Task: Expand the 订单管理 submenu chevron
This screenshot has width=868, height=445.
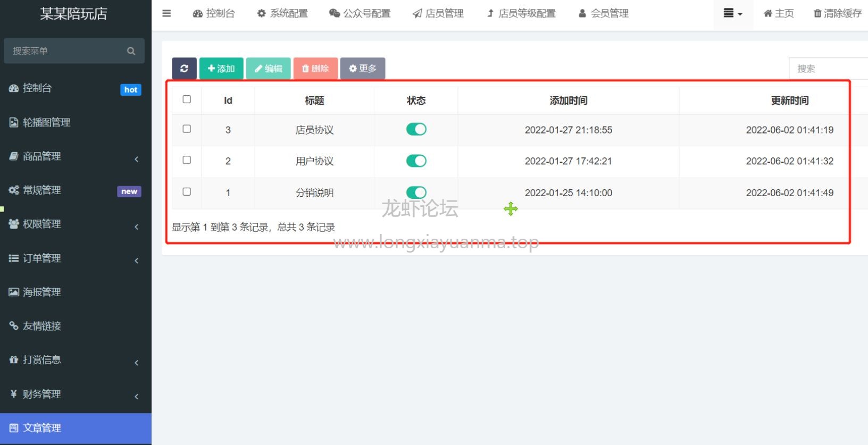Action: coord(137,261)
